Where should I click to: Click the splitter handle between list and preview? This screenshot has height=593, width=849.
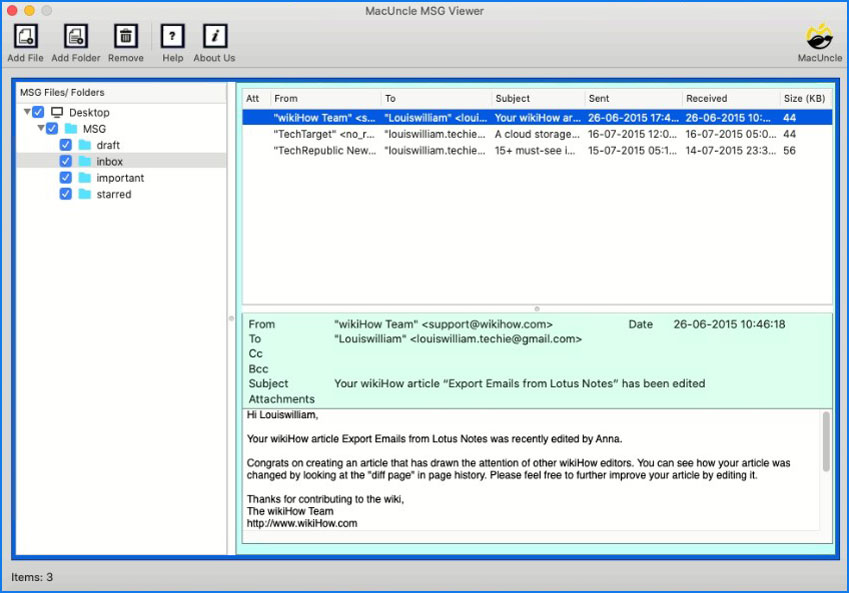click(x=537, y=309)
